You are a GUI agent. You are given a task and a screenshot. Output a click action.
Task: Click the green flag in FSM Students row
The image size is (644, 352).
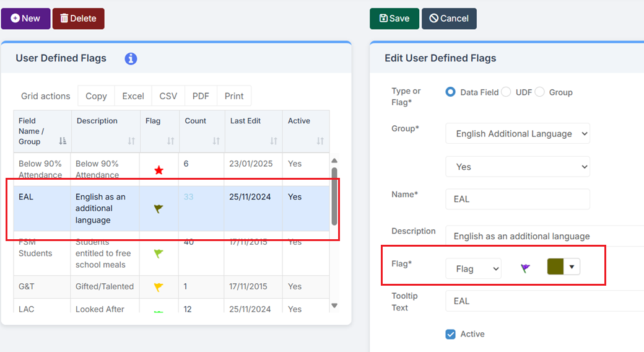(x=159, y=253)
